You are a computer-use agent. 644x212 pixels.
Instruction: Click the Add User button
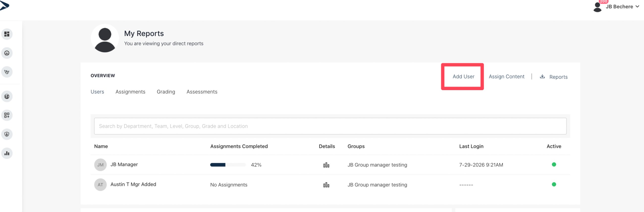pos(463,76)
